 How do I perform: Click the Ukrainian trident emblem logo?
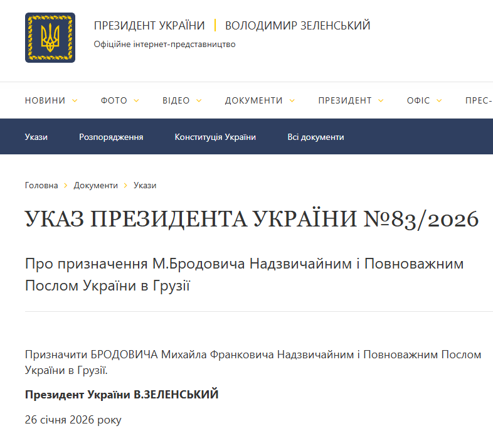click(50, 38)
